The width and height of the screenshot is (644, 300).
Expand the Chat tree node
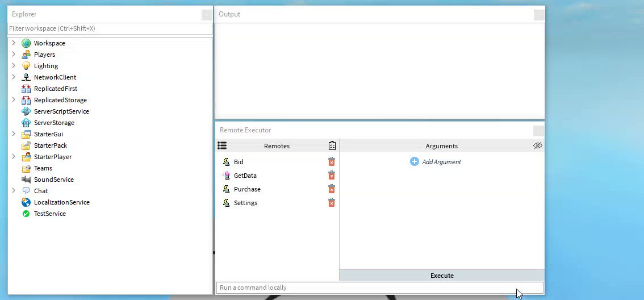(x=14, y=190)
